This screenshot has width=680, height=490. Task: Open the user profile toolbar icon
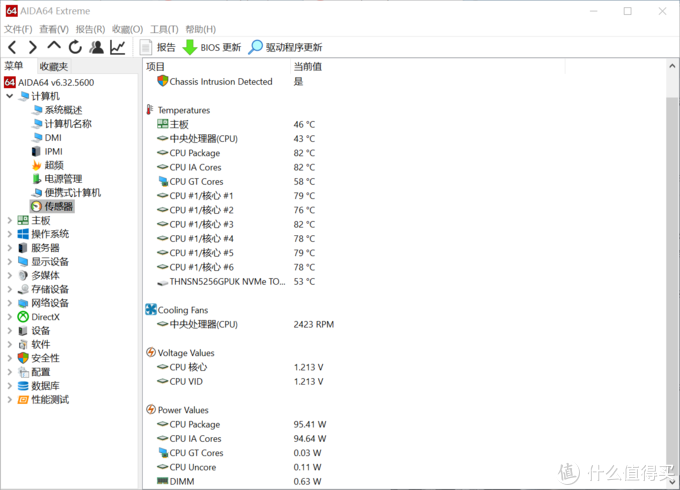point(96,47)
